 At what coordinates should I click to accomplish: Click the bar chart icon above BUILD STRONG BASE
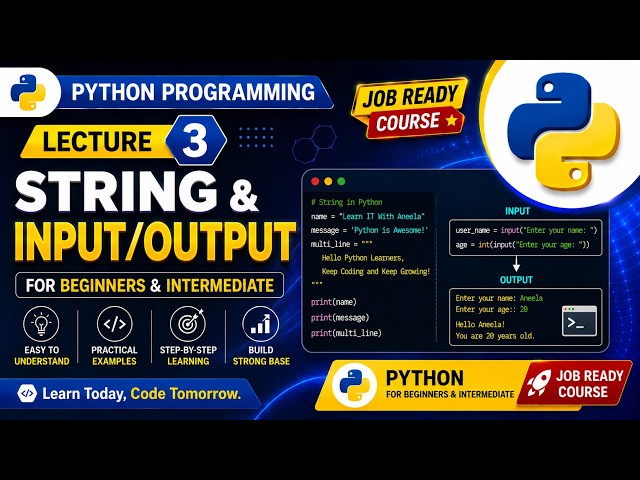click(260, 324)
